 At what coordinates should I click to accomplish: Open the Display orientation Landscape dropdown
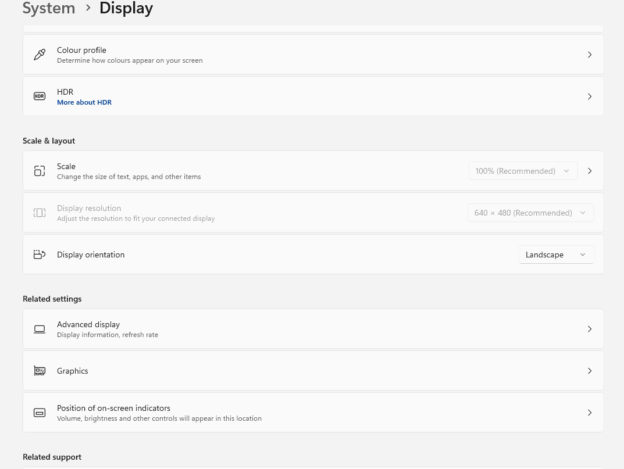555,255
